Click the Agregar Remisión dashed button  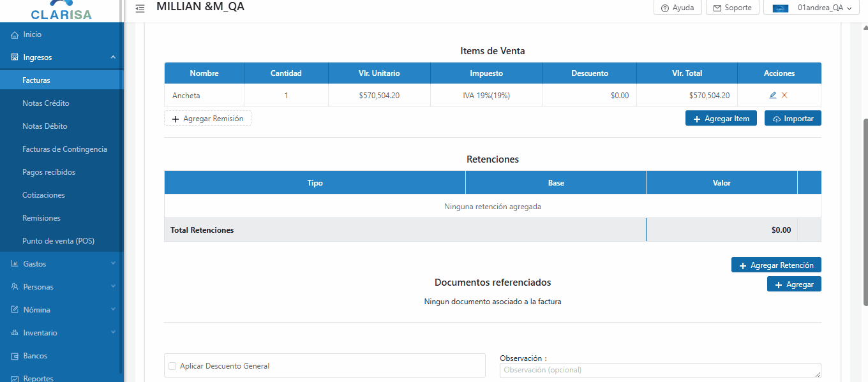pyautogui.click(x=207, y=118)
